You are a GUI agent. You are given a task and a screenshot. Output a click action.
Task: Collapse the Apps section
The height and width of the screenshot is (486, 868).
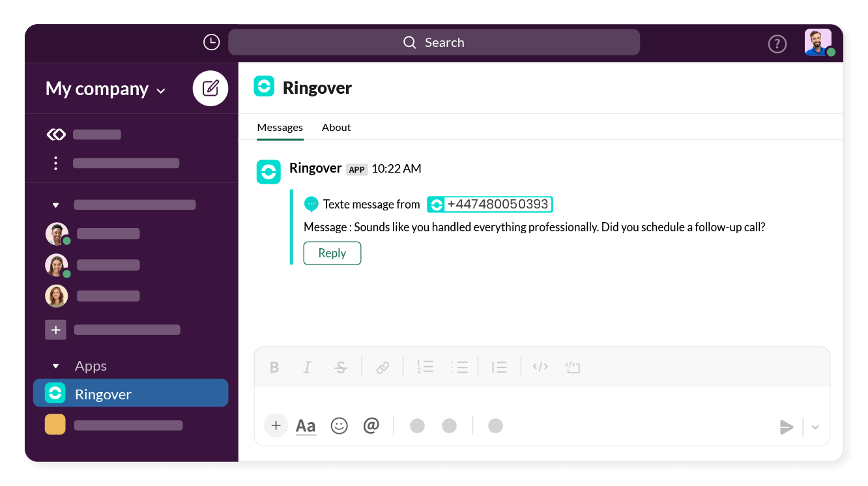(55, 365)
